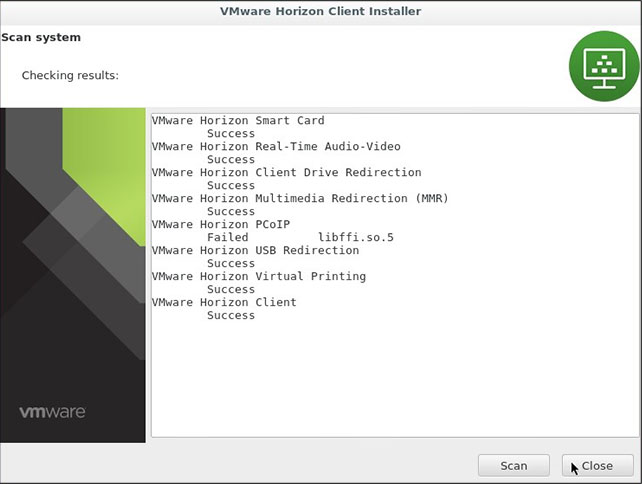The image size is (642, 484).
Task: Click Success under VMware Horizon Client
Action: point(231,315)
